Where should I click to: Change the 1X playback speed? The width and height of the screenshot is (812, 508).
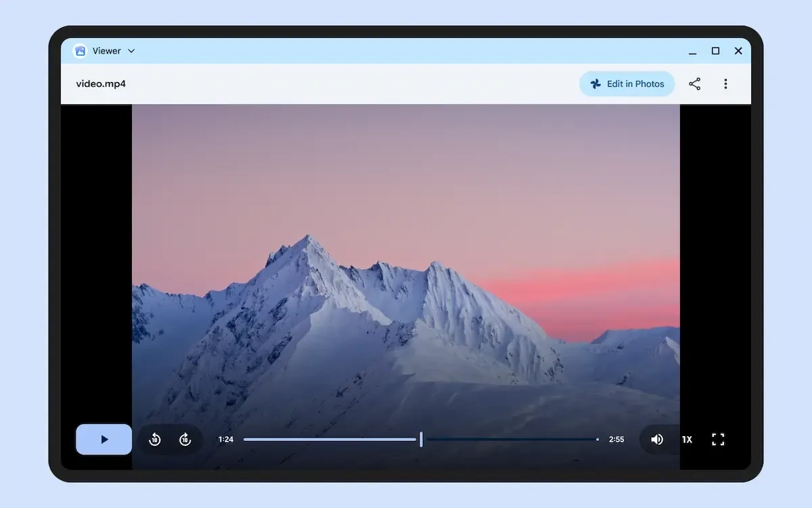[687, 440]
